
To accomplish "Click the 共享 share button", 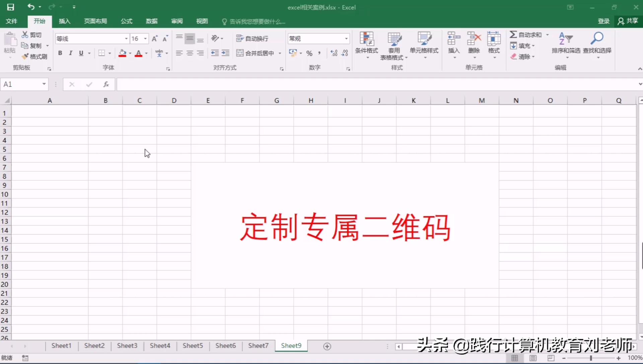I will point(628,21).
